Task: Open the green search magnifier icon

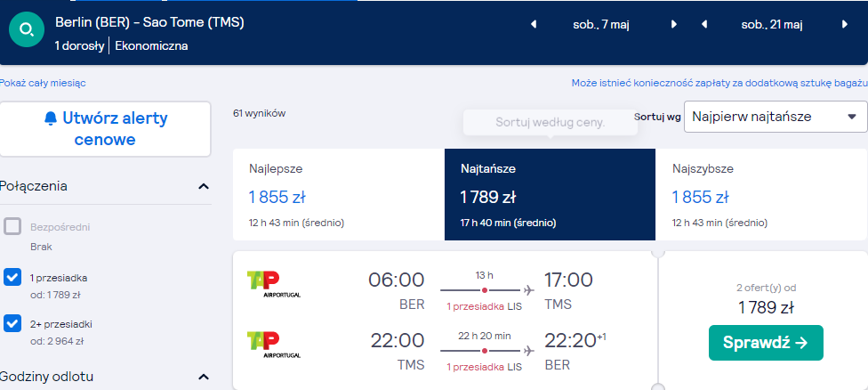Action: tap(26, 29)
